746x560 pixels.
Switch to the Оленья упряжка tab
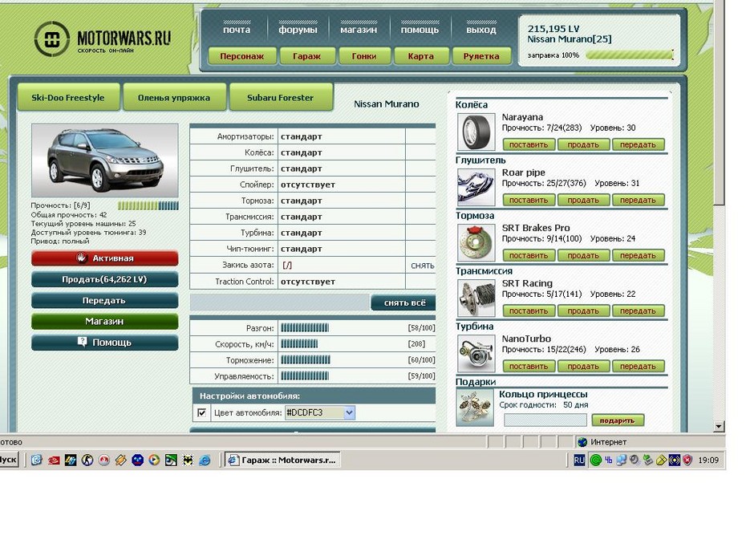[x=173, y=98]
